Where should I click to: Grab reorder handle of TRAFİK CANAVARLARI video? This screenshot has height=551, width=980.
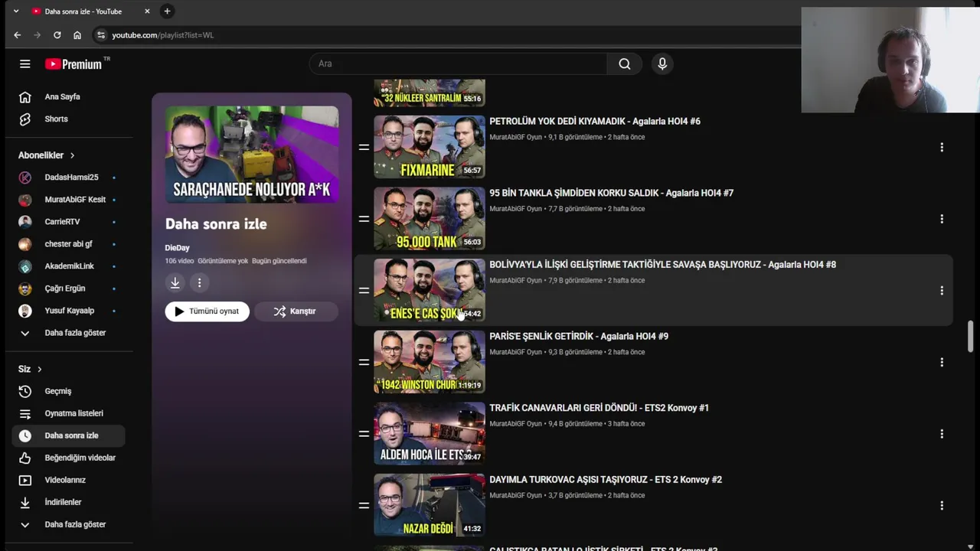[x=364, y=434]
